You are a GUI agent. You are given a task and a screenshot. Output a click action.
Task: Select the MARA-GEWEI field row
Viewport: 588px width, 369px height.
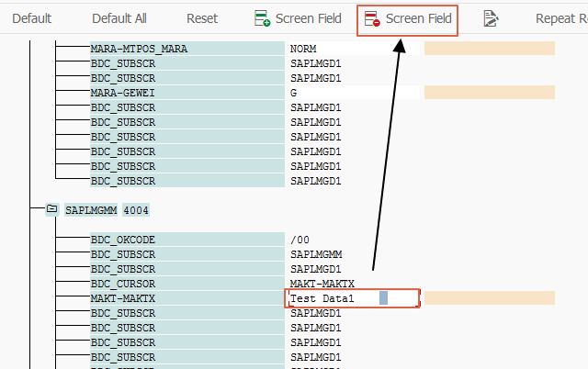point(187,93)
